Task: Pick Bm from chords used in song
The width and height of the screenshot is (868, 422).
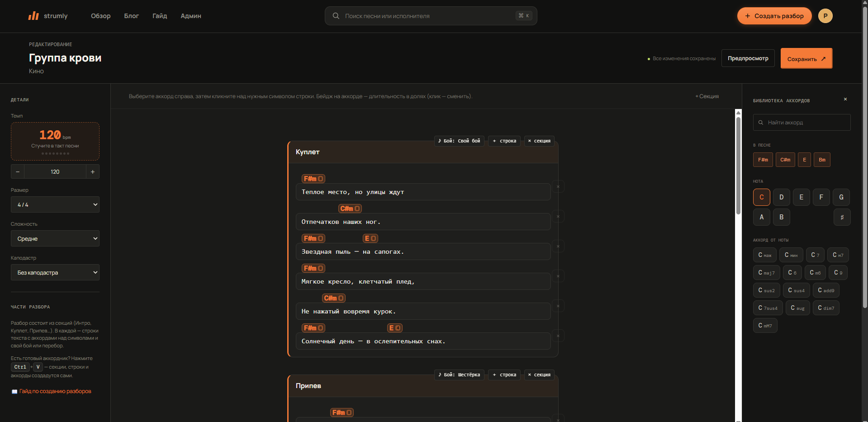Action: click(822, 160)
